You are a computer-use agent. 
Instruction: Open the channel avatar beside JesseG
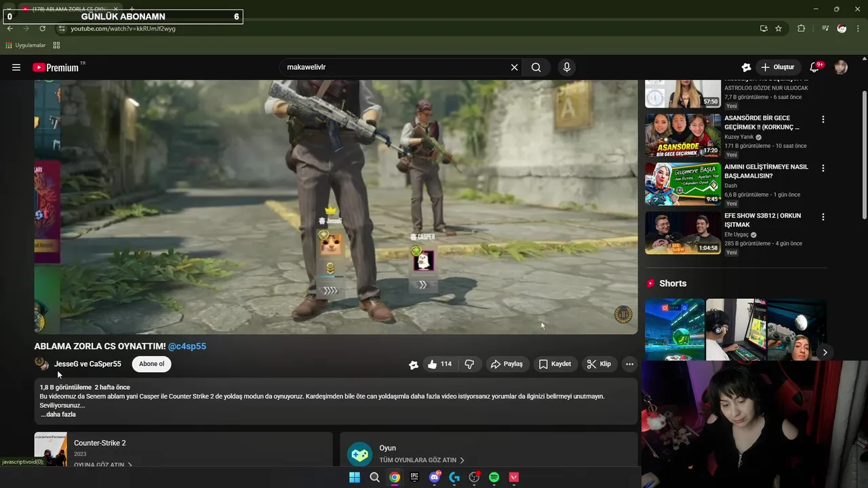[x=42, y=364]
